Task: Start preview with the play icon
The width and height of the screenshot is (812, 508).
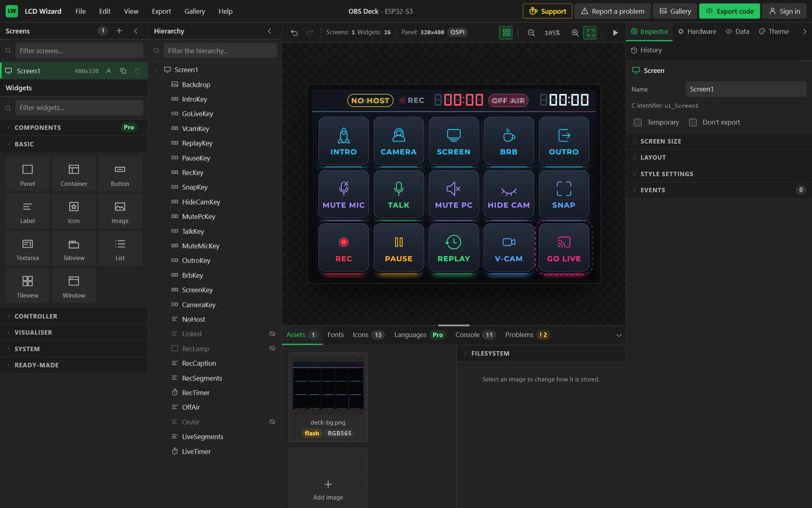Action: 615,33
